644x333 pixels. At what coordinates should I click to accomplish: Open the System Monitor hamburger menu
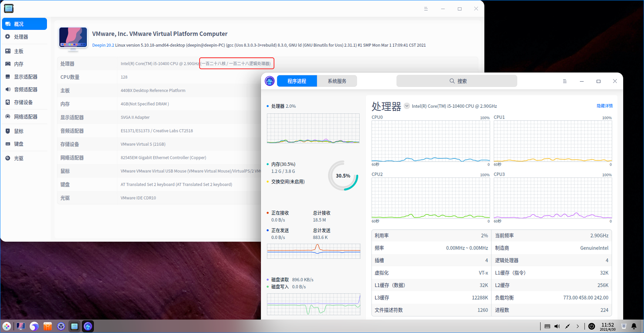[x=565, y=81]
